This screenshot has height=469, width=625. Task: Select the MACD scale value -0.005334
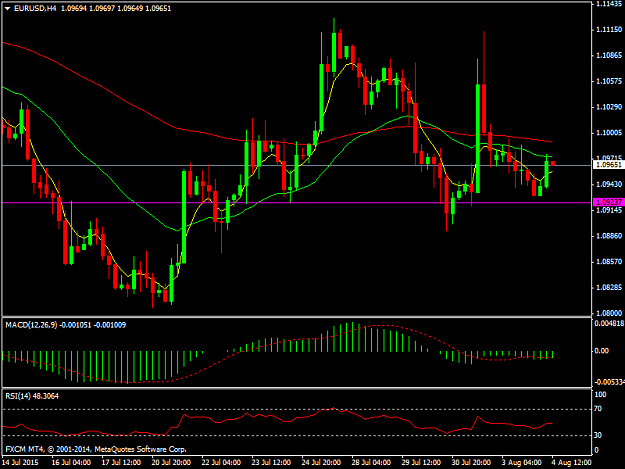click(x=609, y=382)
